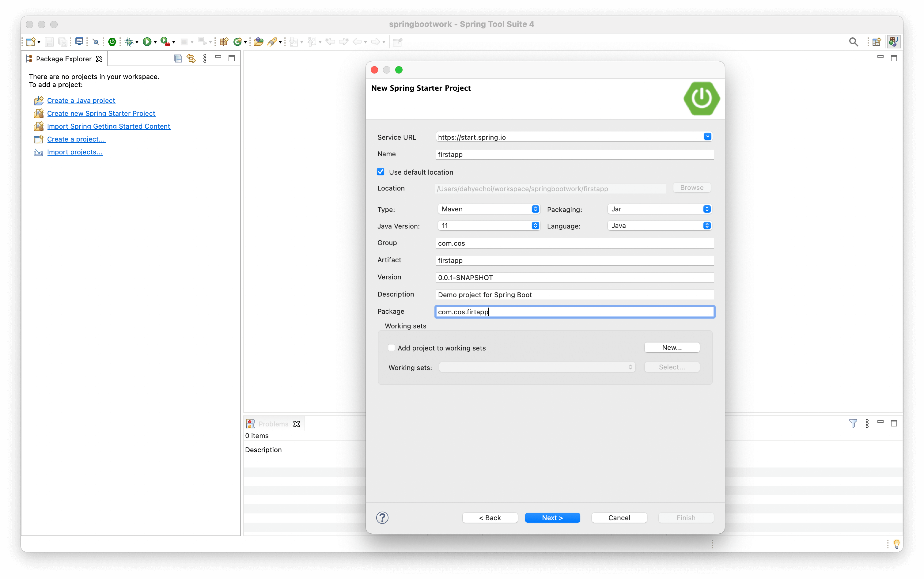Maximize the Package Explorer view
924x579 pixels.
(232, 58)
